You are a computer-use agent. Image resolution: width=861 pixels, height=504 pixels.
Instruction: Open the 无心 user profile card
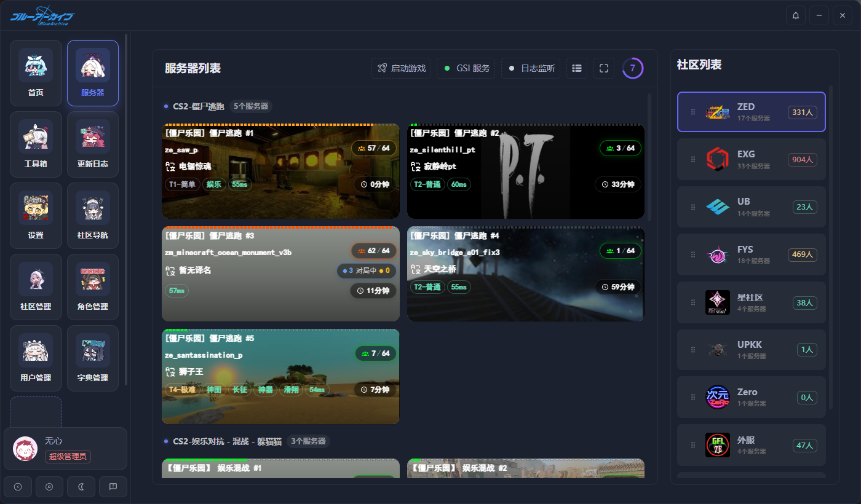pyautogui.click(x=65, y=449)
